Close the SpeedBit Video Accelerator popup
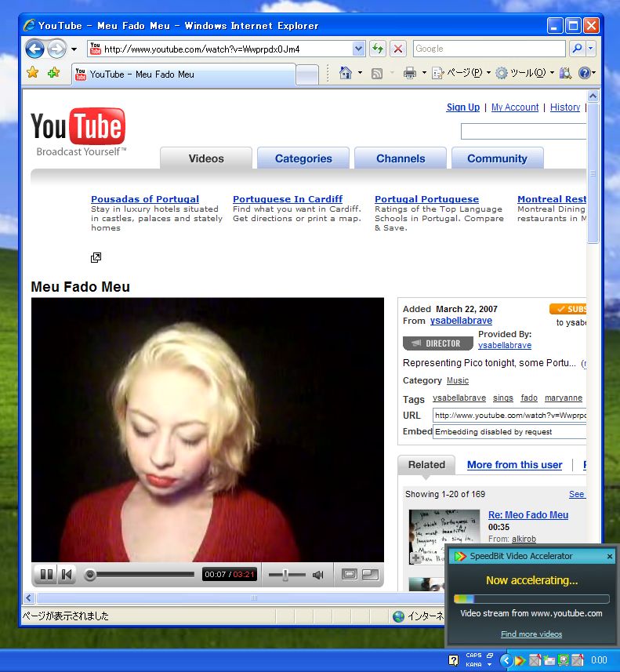Image resolution: width=620 pixels, height=672 pixels. pyautogui.click(x=610, y=556)
